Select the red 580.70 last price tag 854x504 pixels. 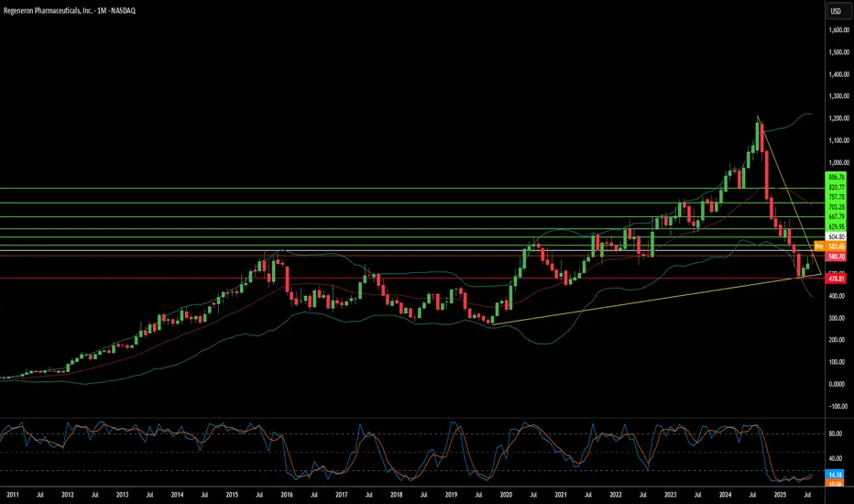(x=836, y=257)
